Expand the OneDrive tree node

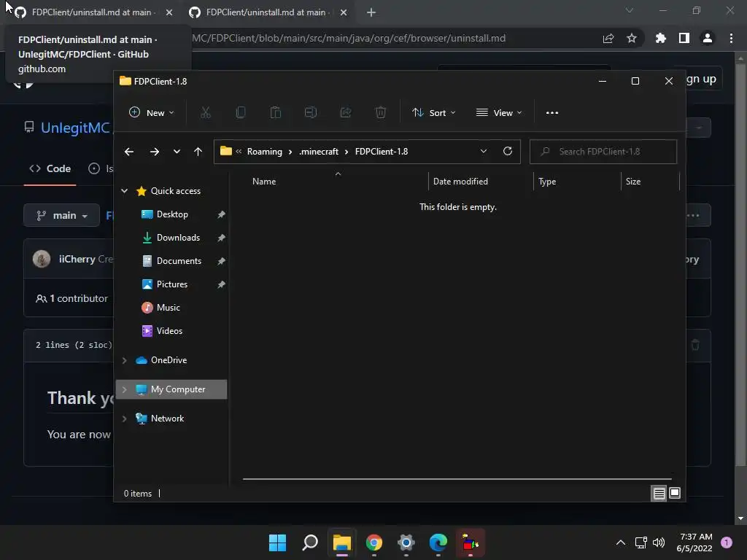[x=124, y=360]
